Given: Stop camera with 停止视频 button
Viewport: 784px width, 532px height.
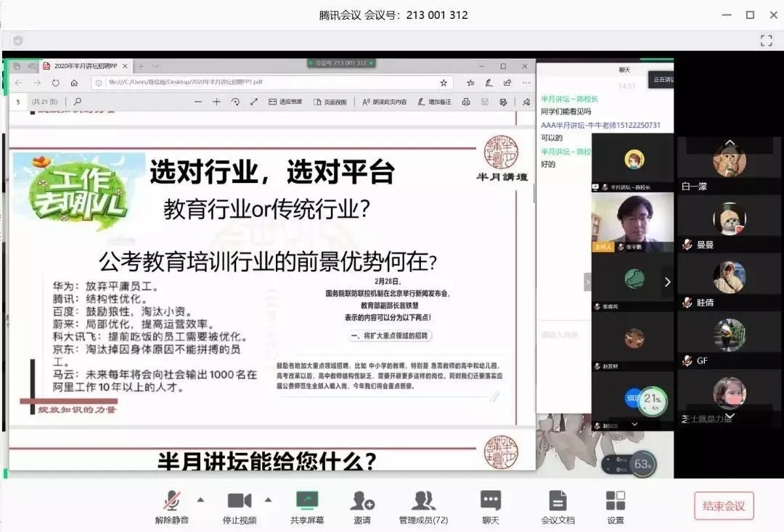Looking at the screenshot, I should (240, 507).
